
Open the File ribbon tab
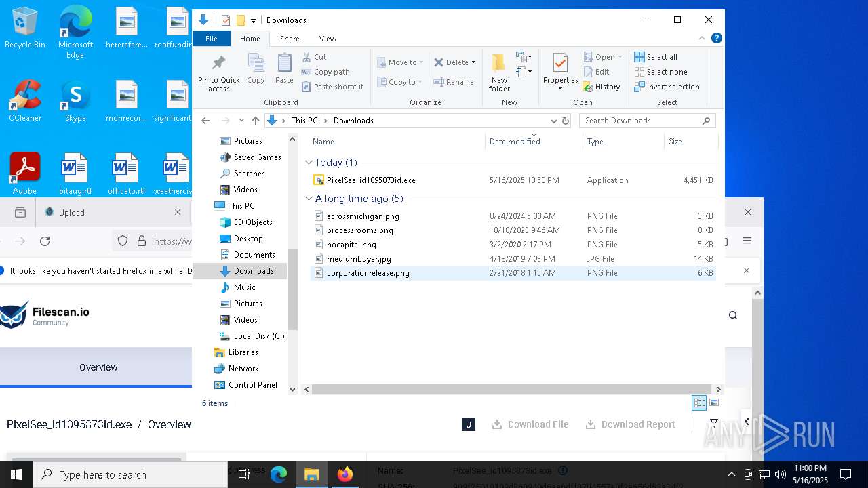212,39
